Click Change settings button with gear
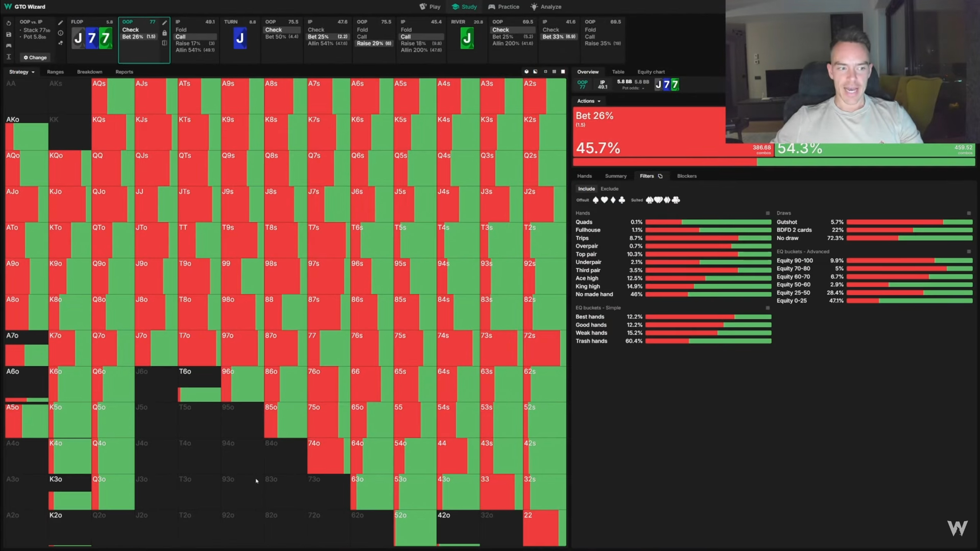The height and width of the screenshot is (551, 980). point(35,57)
